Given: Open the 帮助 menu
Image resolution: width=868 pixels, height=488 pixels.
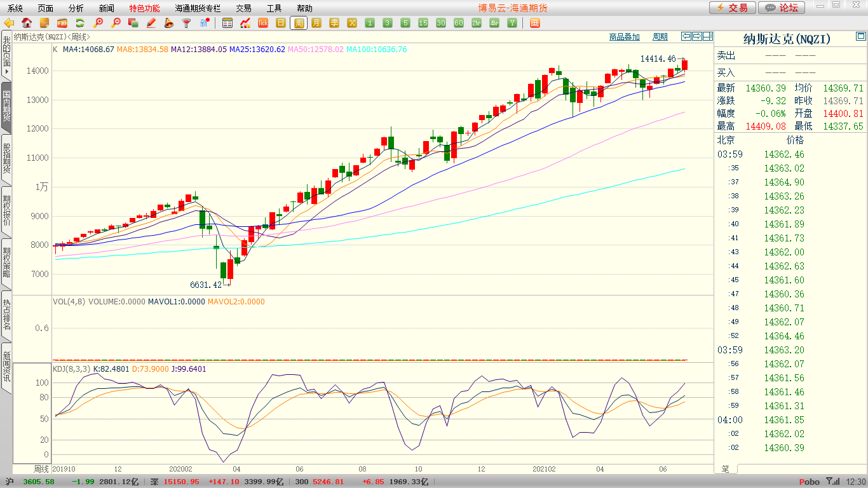Looking at the screenshot, I should (304, 8).
